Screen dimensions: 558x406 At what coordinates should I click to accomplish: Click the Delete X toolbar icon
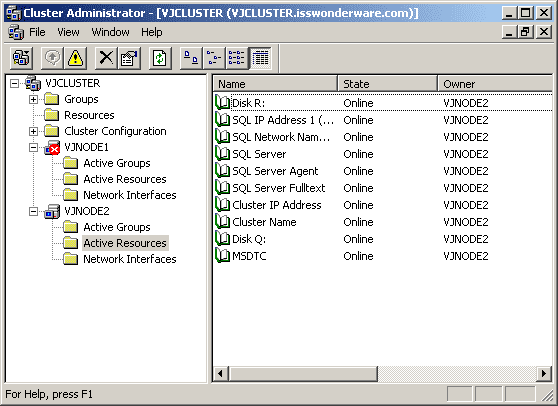point(106,58)
